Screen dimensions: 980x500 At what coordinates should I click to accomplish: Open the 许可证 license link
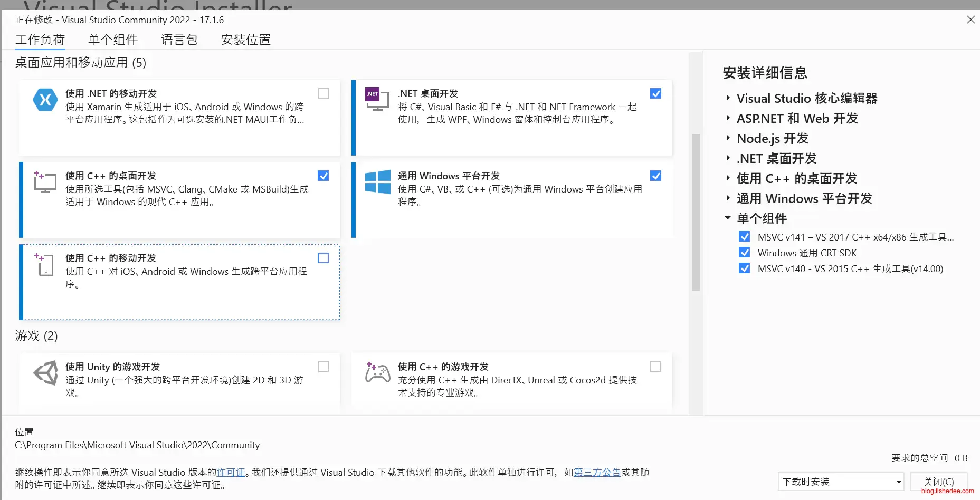pyautogui.click(x=231, y=472)
